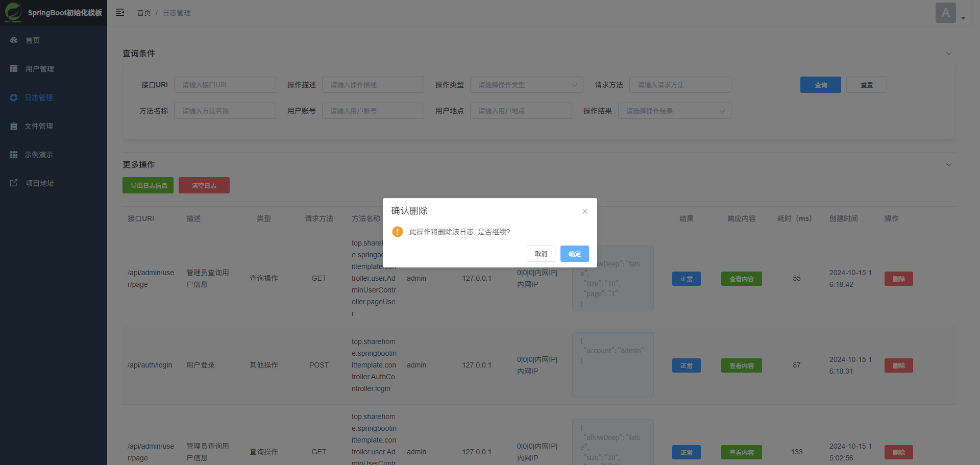The image size is (980, 465).
Task: Click the 133 duration cell
Action: tap(797, 452)
